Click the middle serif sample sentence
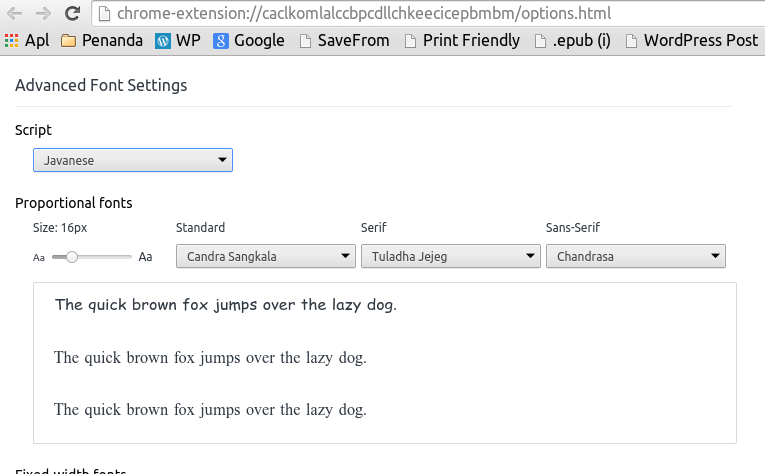This screenshot has width=765, height=474. click(210, 358)
